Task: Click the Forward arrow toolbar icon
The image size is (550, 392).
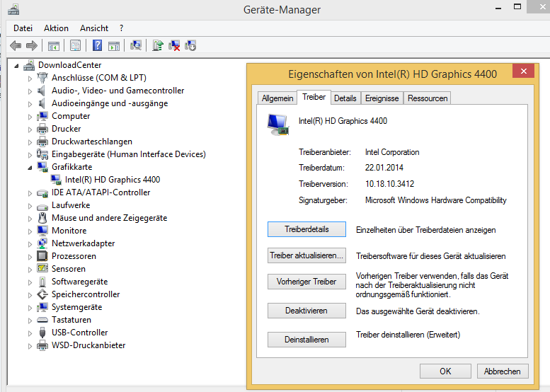Action: click(32, 45)
